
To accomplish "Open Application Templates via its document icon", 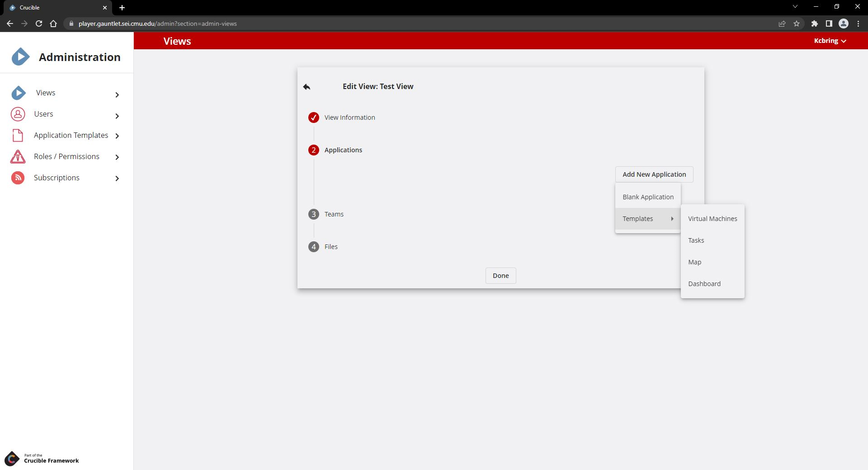I will point(18,135).
